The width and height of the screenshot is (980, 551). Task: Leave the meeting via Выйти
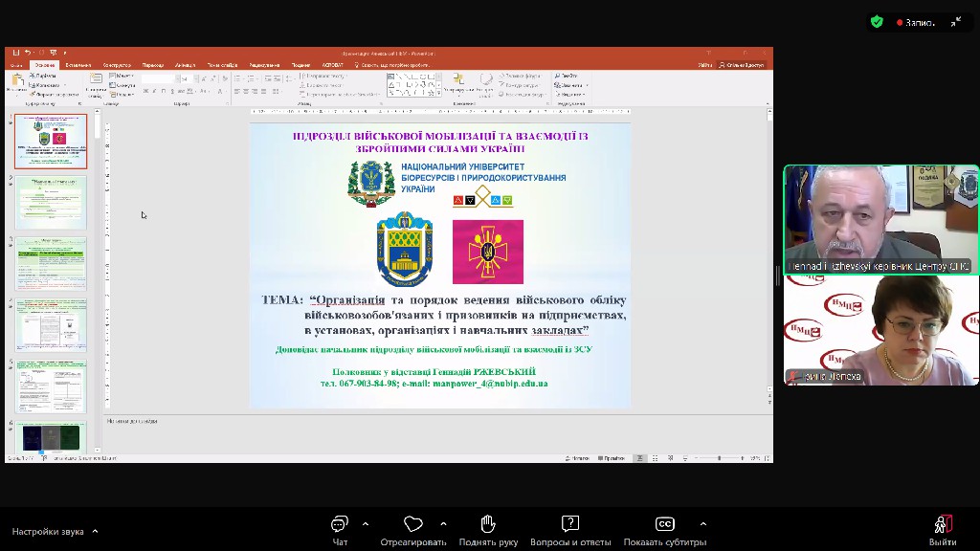[x=943, y=531]
